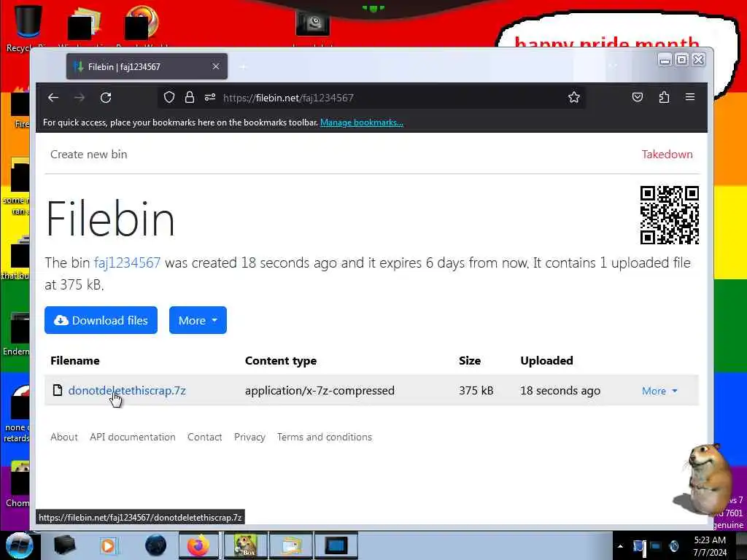Launch the media player from the taskbar
This screenshot has width=747, height=560.
(108, 545)
